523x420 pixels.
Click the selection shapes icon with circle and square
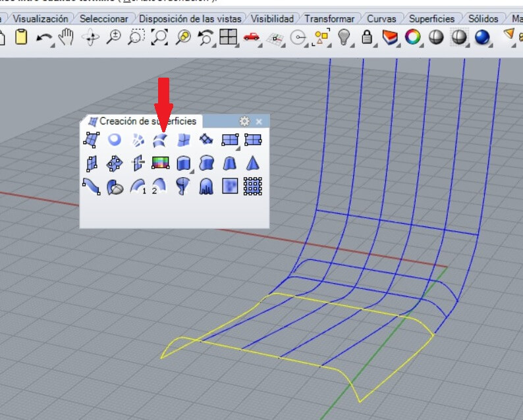(x=322, y=37)
